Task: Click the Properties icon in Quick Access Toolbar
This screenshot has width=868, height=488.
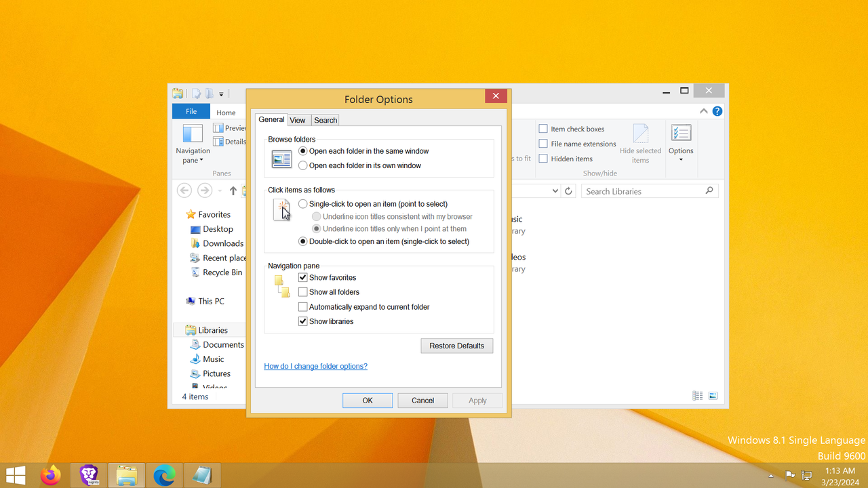Action: click(196, 94)
